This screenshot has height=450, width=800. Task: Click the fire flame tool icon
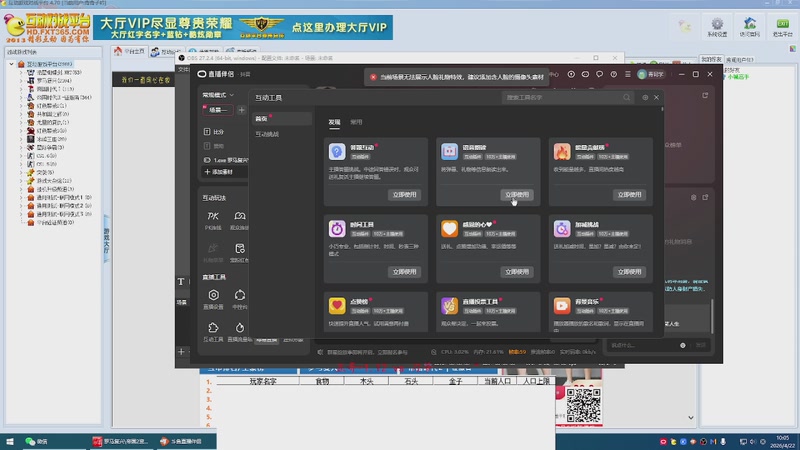click(562, 152)
